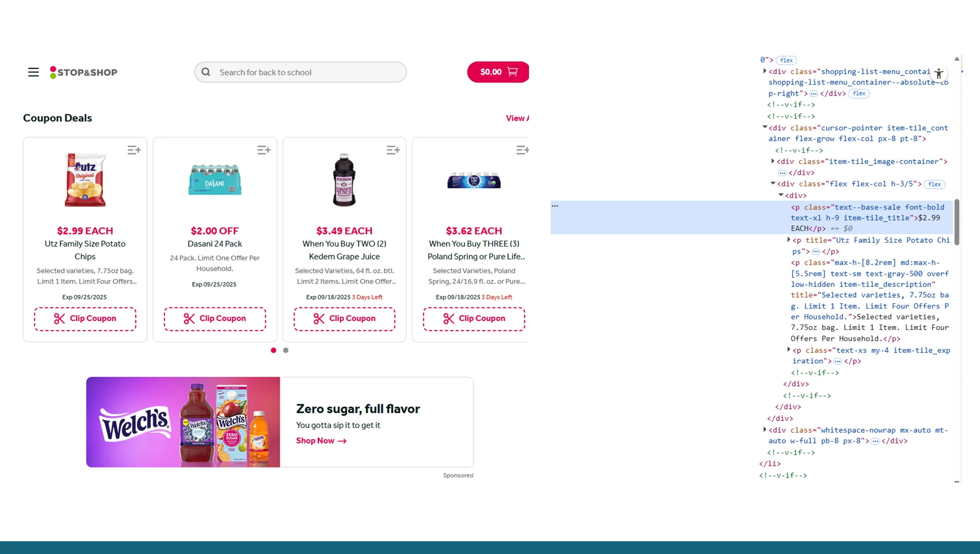Click the DevTools panel scrollbar
This screenshot has height=554, width=980.
point(957,221)
